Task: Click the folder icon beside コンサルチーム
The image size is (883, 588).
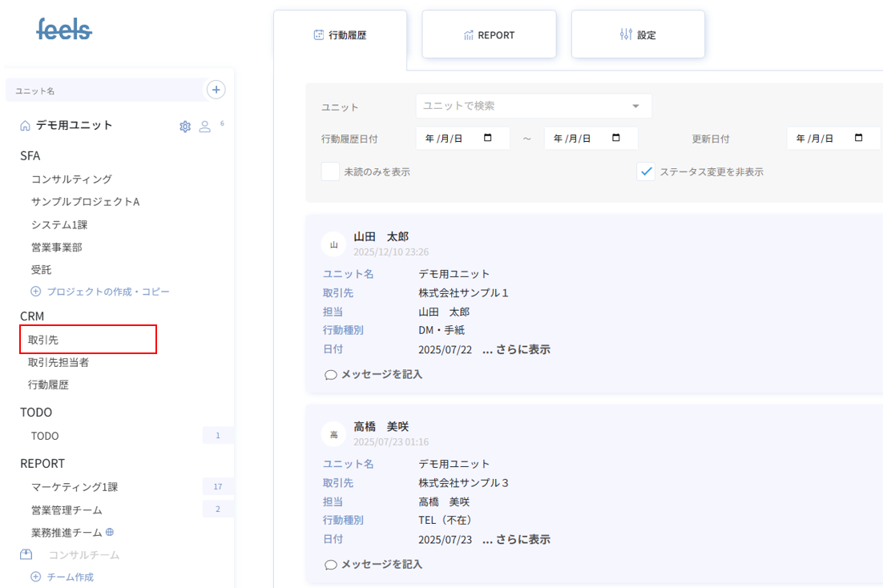Action: point(26,554)
